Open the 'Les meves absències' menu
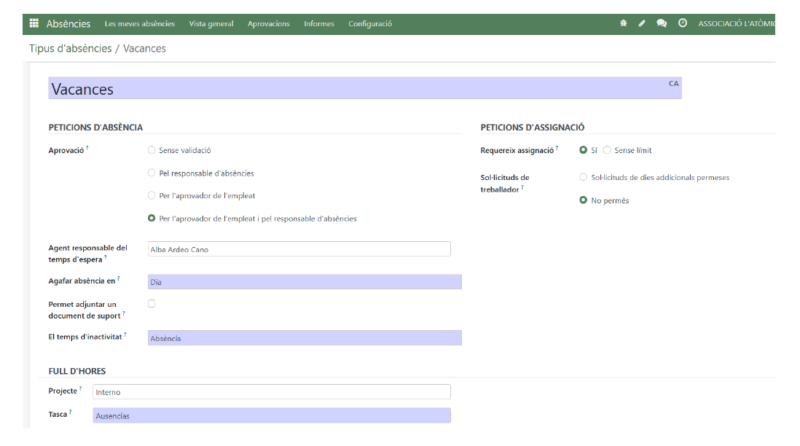Image resolution: width=800 pixels, height=446 pixels. 139,23
